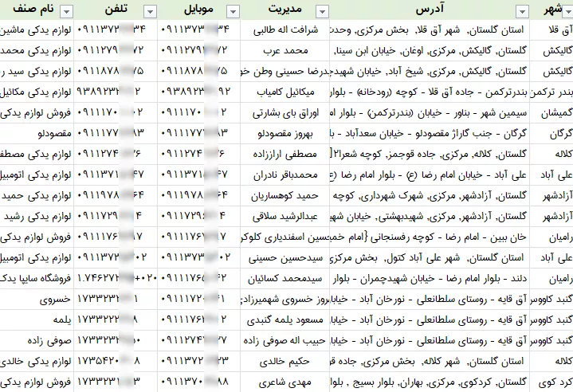Select the آدرس header cell
Screen dimensions: 573x392
click(430, 9)
